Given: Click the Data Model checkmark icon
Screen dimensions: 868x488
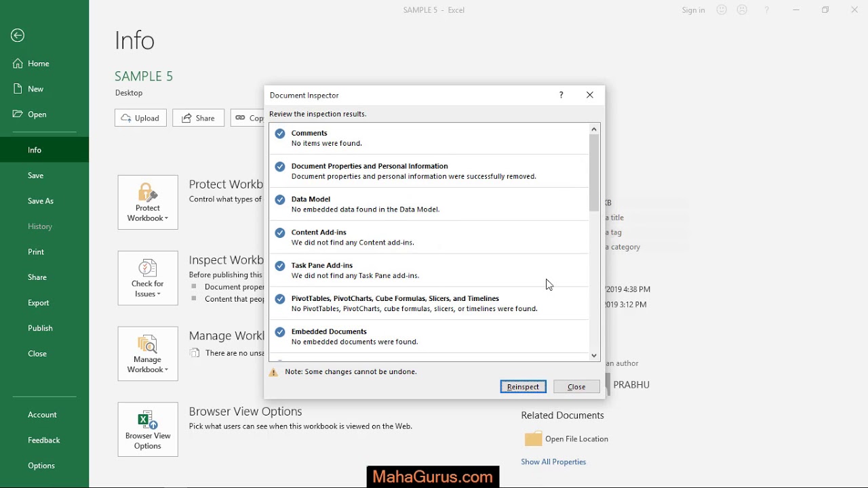Looking at the screenshot, I should click(280, 200).
